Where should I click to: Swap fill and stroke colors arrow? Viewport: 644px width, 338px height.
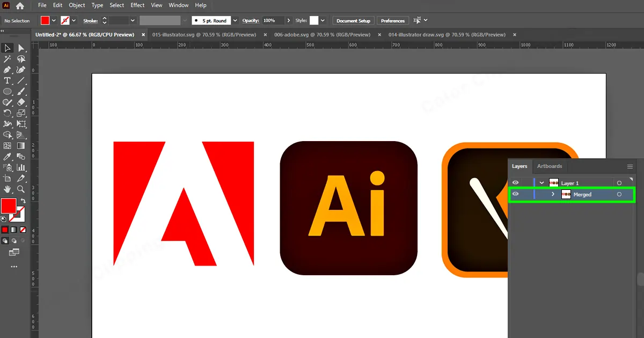pos(23,201)
